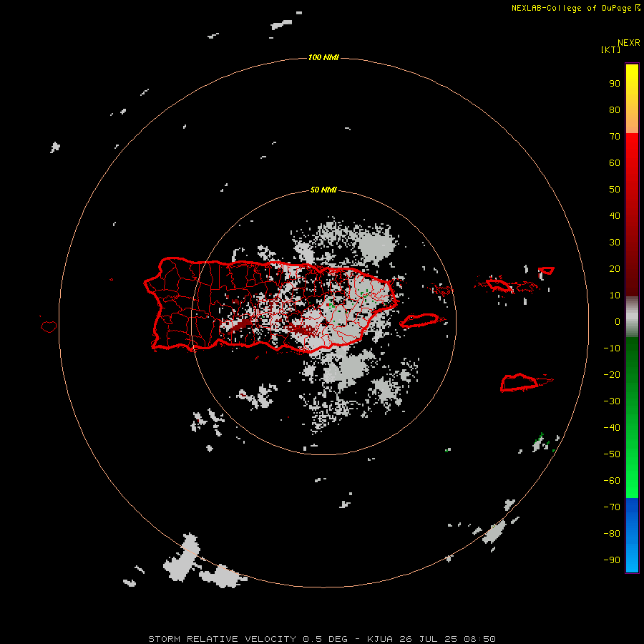
Task: Select the 50 NMI range ring label
Action: click(x=323, y=190)
